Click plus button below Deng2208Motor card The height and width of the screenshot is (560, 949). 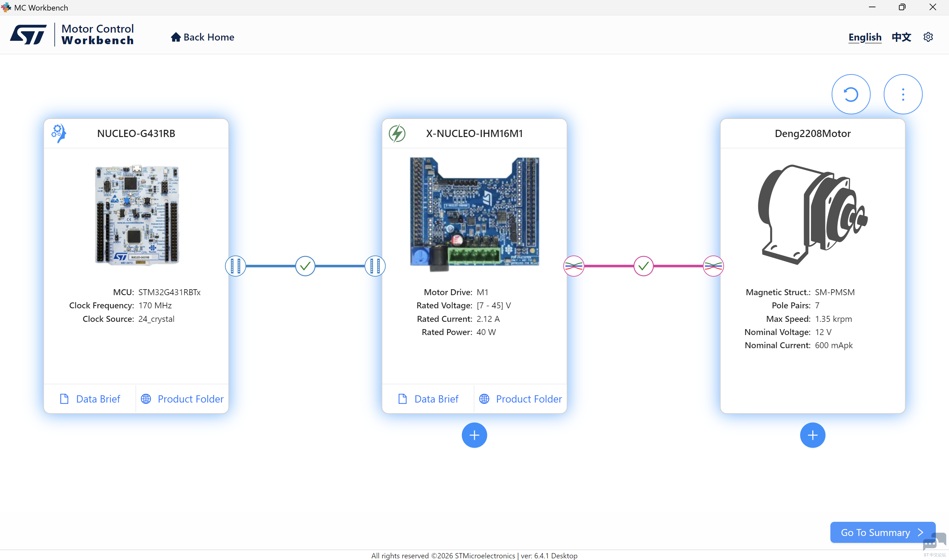813,435
